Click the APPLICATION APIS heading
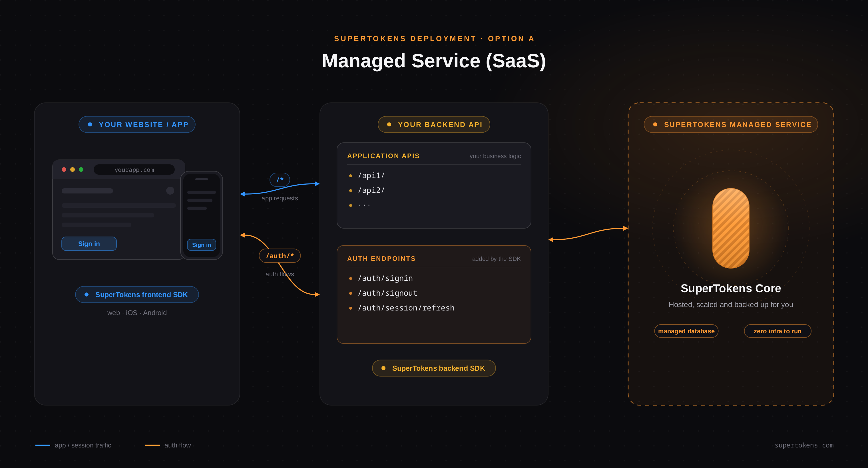 pyautogui.click(x=383, y=156)
